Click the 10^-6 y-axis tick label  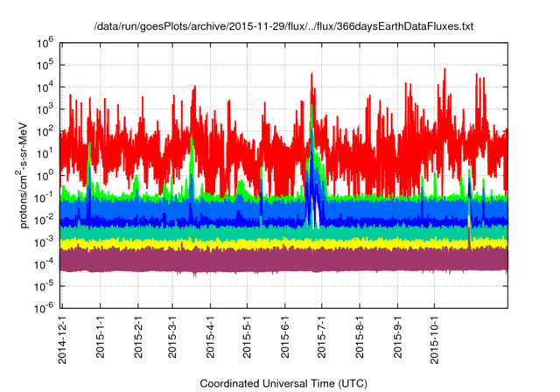(x=44, y=308)
